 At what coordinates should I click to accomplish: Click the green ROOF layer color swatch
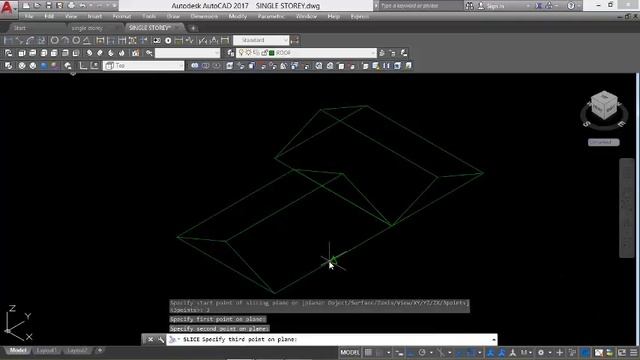click(x=271, y=53)
